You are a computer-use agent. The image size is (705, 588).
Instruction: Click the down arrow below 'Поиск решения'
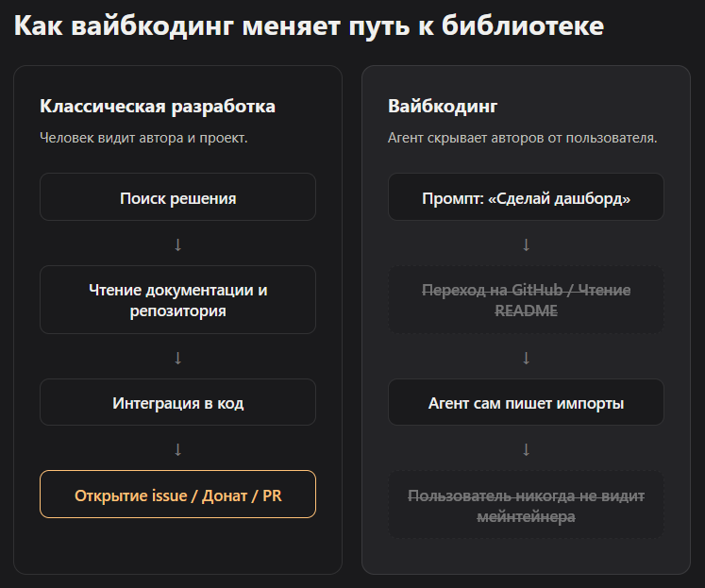click(x=177, y=245)
